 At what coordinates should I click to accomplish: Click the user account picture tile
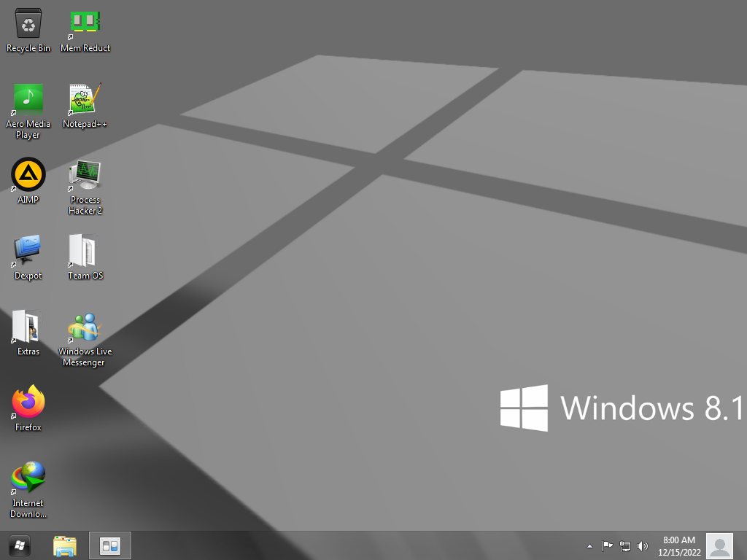719,546
